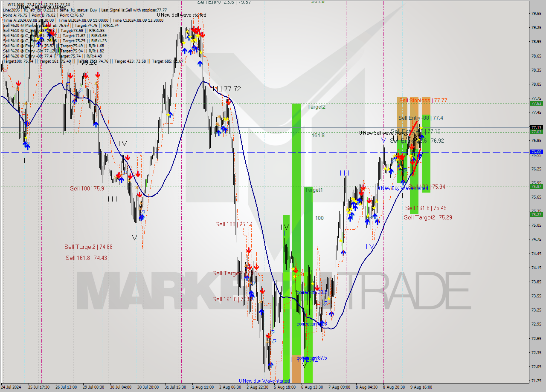This screenshot has height=392, width=546.
Task: Click the 'Sell 100 | 75.14' label
Action: [234, 224]
